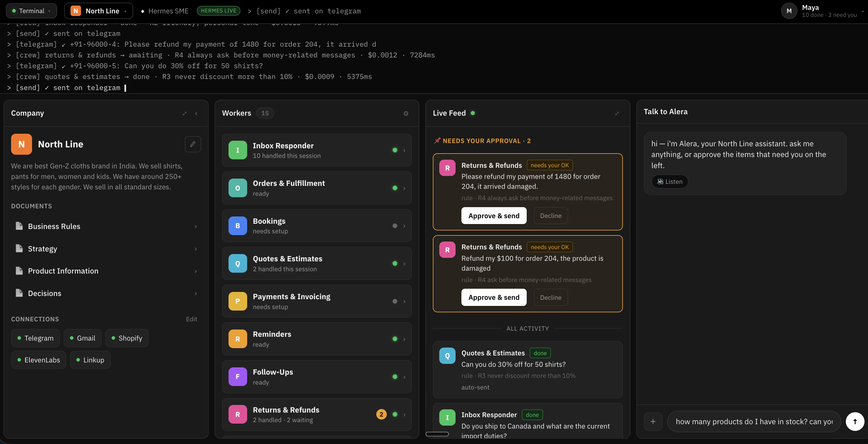This screenshot has height=444, width=868.
Task: Click the North Line orange logo tile
Action: point(22,144)
